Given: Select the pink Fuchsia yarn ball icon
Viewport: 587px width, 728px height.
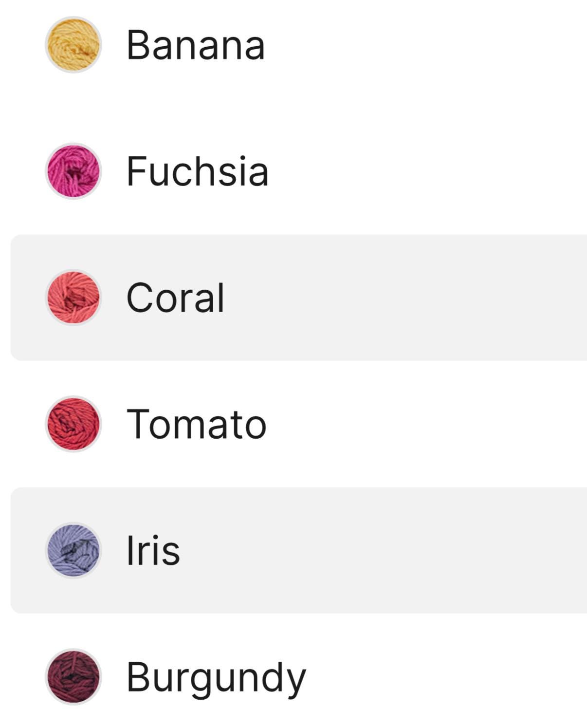Looking at the screenshot, I should point(73,171).
